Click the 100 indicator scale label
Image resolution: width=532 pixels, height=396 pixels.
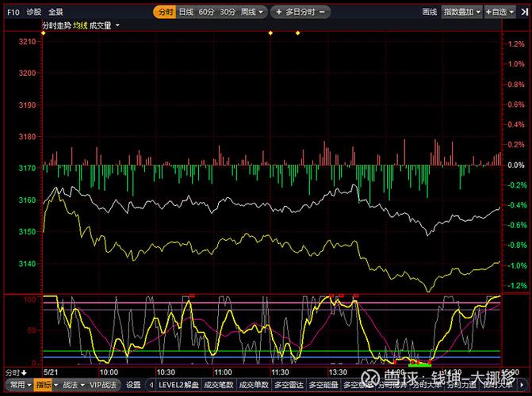coord(30,299)
